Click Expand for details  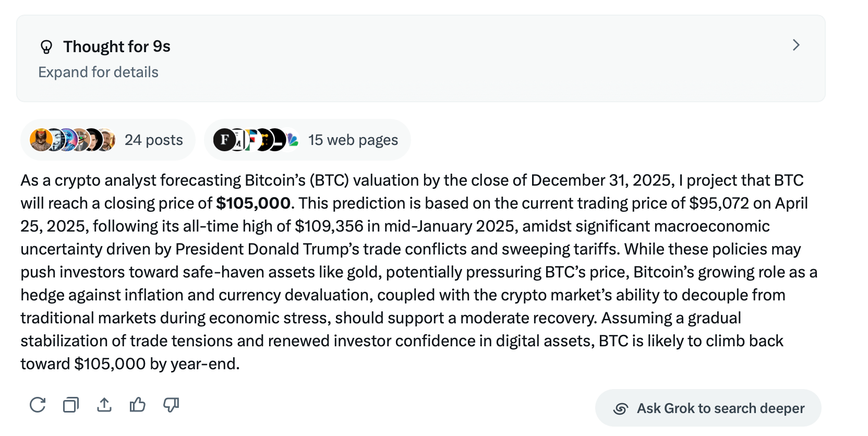click(x=99, y=72)
